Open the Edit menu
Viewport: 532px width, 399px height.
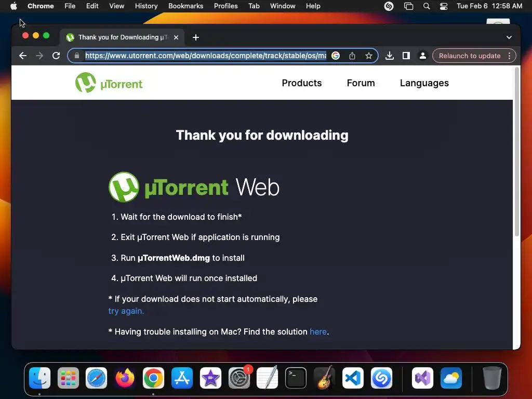click(x=92, y=6)
